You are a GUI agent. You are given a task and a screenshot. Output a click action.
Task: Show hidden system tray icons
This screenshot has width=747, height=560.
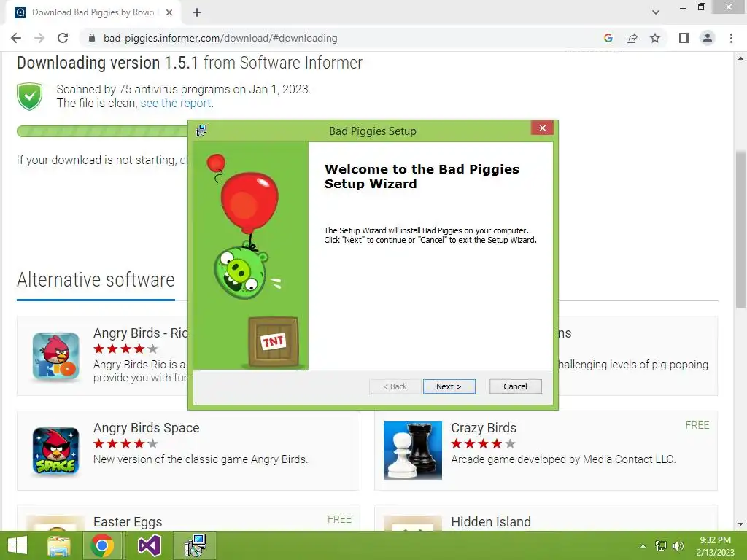pos(643,546)
